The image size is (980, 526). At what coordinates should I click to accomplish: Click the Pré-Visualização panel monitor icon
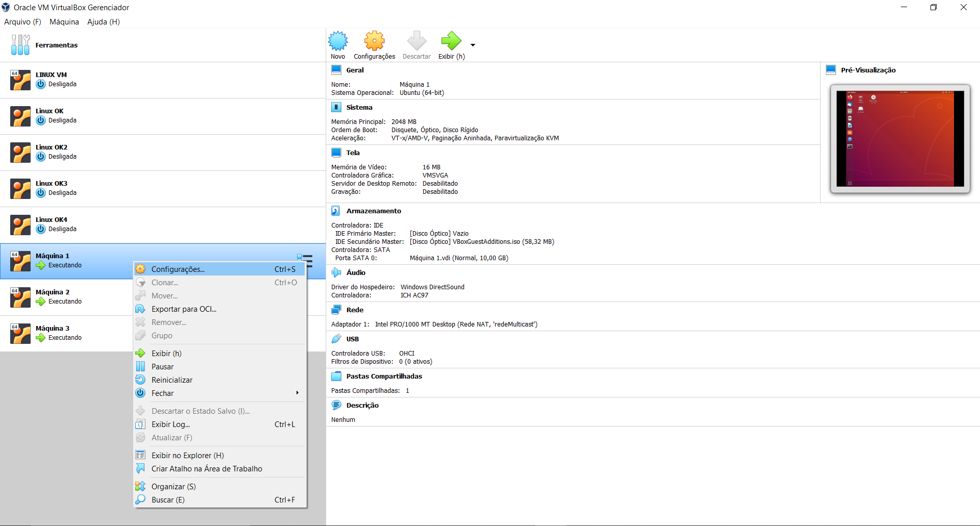(x=831, y=70)
